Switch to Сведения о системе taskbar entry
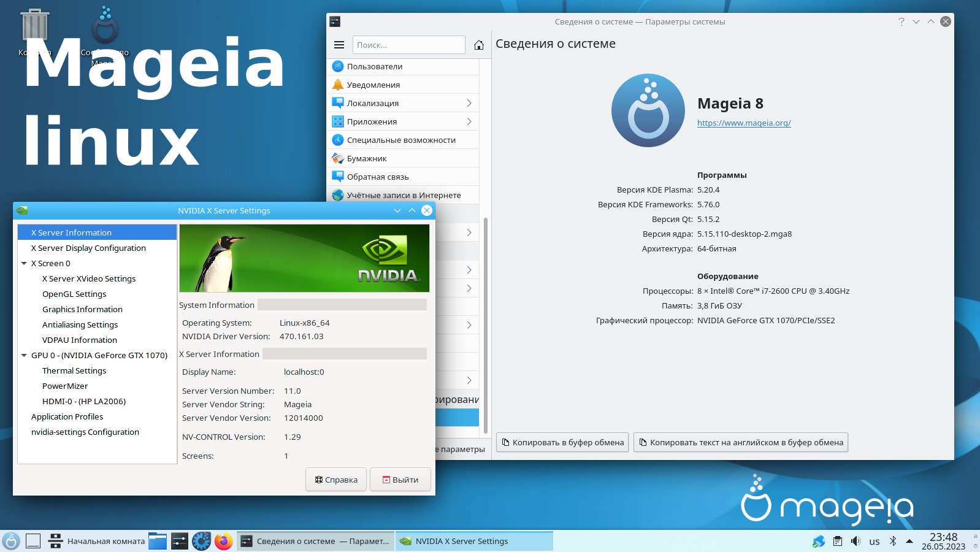 click(315, 541)
